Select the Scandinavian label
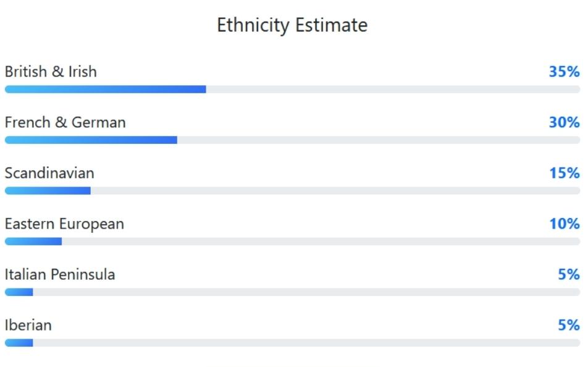The width and height of the screenshot is (588, 367). 49,173
